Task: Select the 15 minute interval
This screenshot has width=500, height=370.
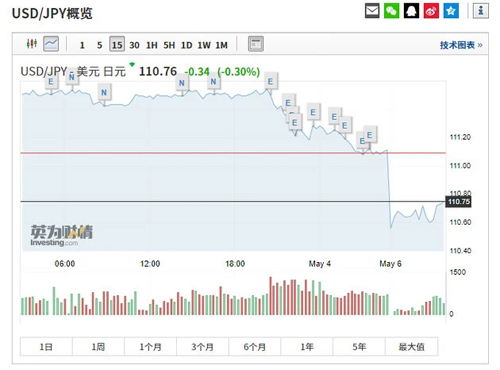Action: click(117, 44)
